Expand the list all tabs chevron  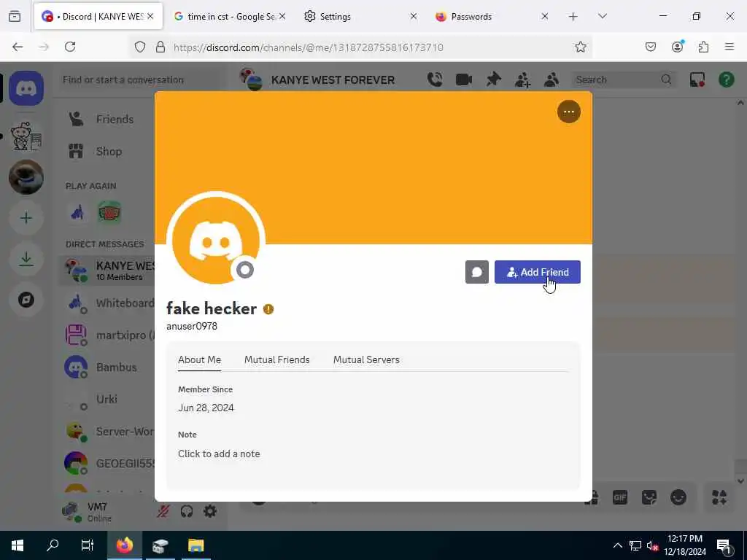(x=603, y=17)
